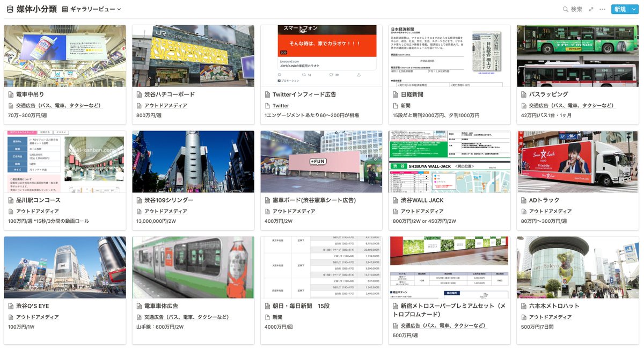
Task: Click the blue 新規 button
Action: pos(620,9)
